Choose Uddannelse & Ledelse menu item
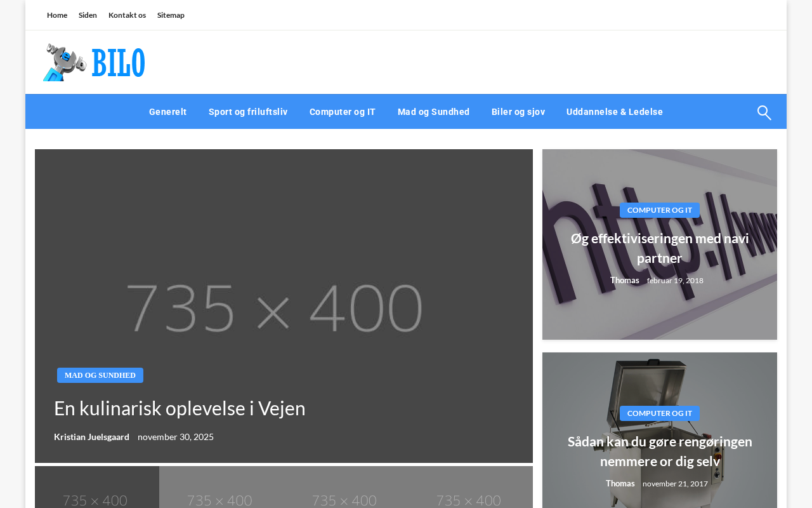Viewport: 812px width, 508px height. [x=615, y=112]
